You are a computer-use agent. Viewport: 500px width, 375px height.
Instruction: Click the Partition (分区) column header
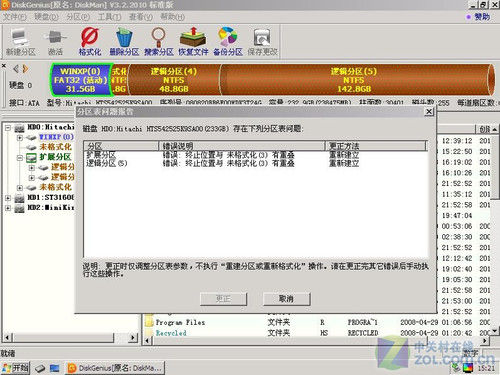[x=121, y=146]
